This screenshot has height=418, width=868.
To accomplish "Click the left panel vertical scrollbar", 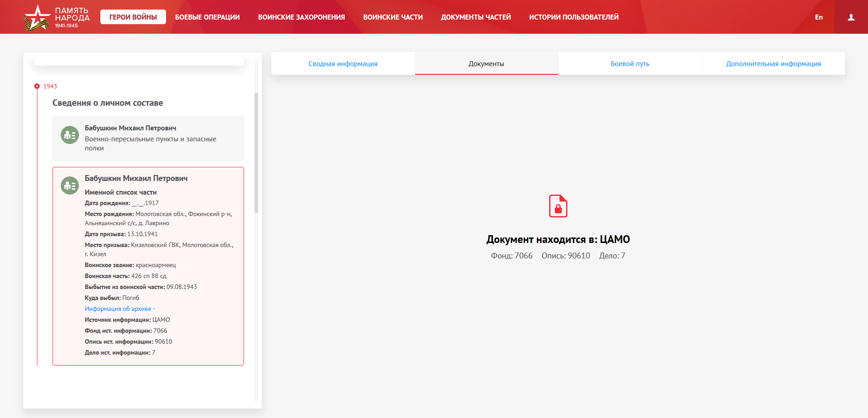I will point(256,153).
